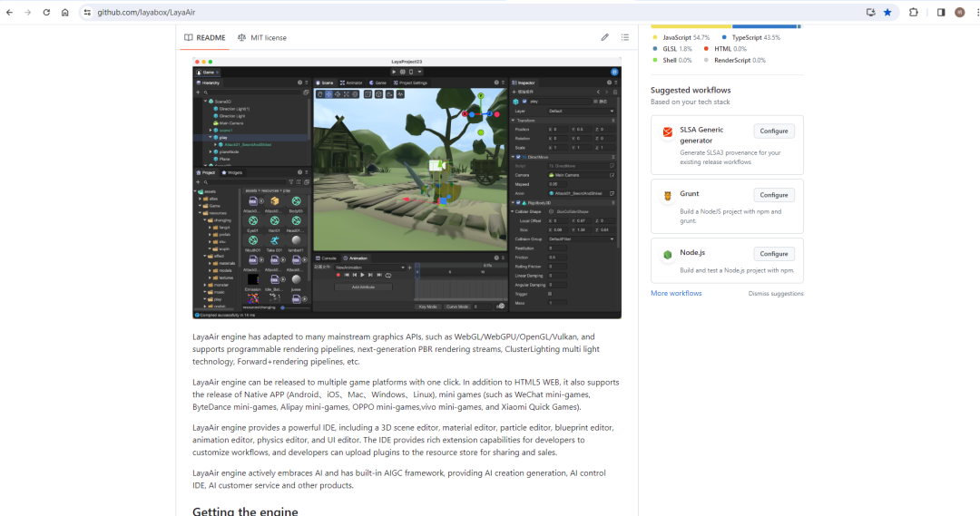980x516 pixels.
Task: View site information icon in address bar
Action: [87, 13]
